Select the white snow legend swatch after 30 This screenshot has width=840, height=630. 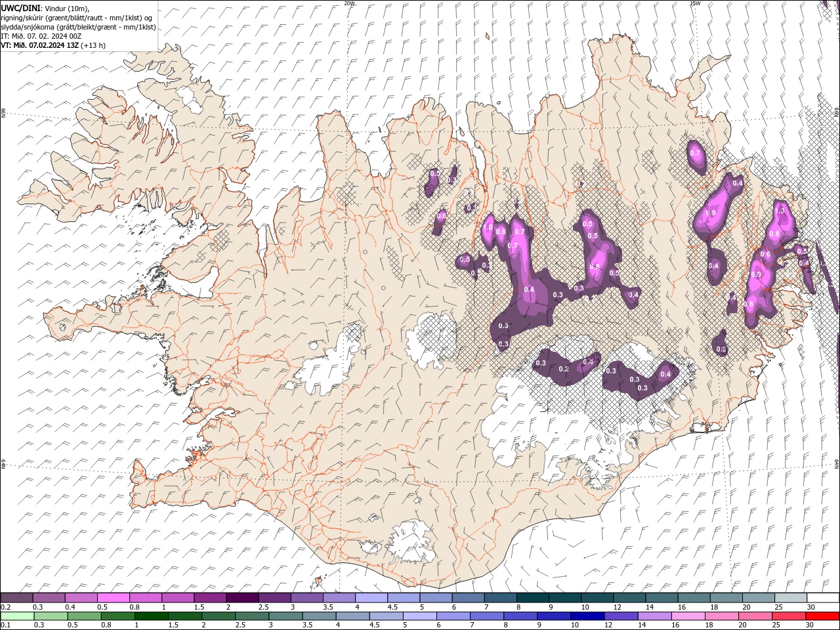tap(823, 598)
